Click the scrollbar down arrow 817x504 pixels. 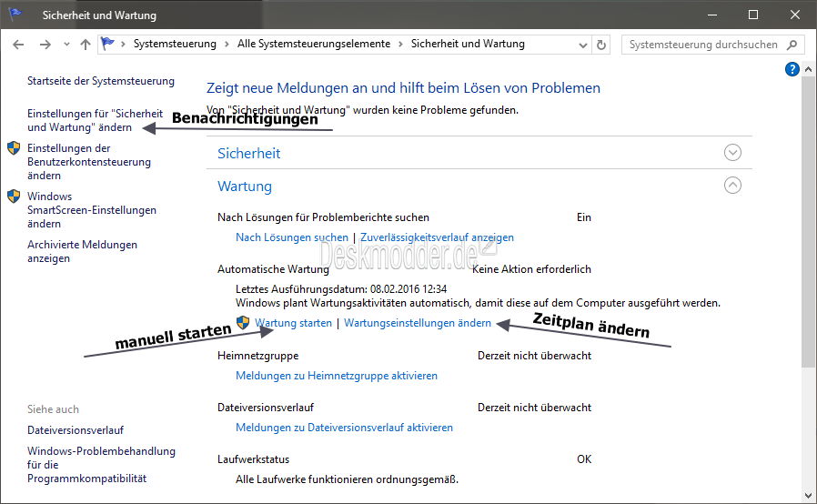pos(808,495)
